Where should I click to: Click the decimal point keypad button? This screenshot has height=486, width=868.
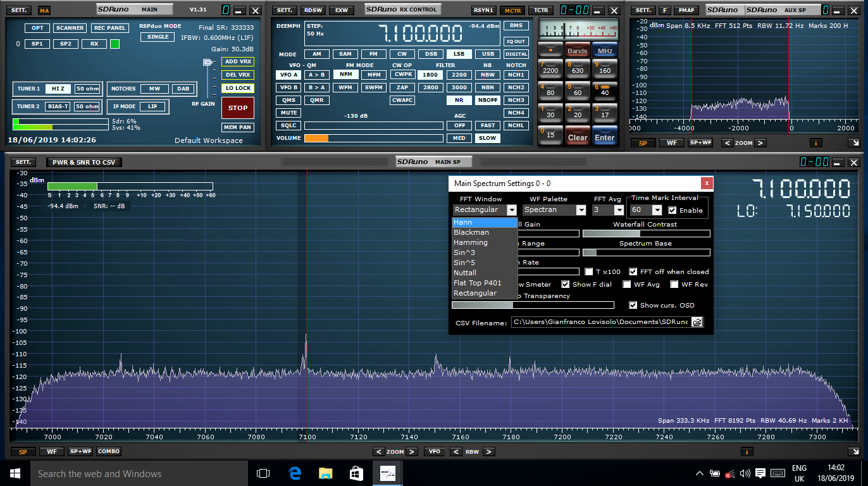(550, 50)
